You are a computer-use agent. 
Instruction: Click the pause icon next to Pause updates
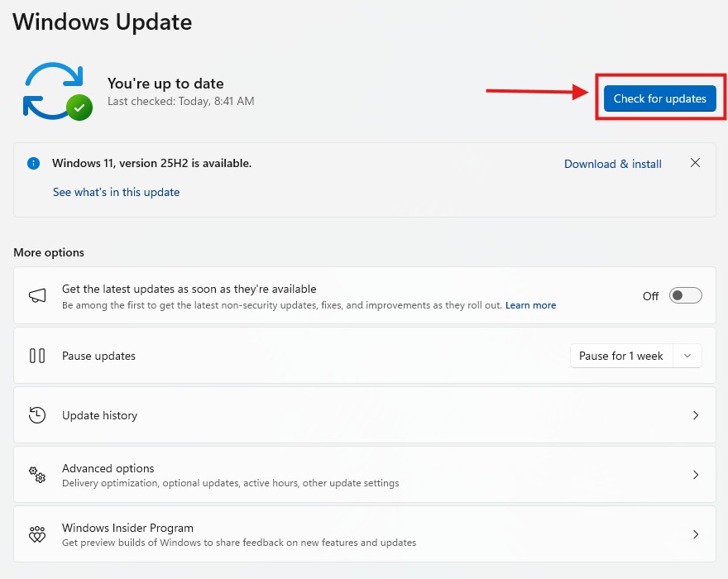[x=37, y=356]
